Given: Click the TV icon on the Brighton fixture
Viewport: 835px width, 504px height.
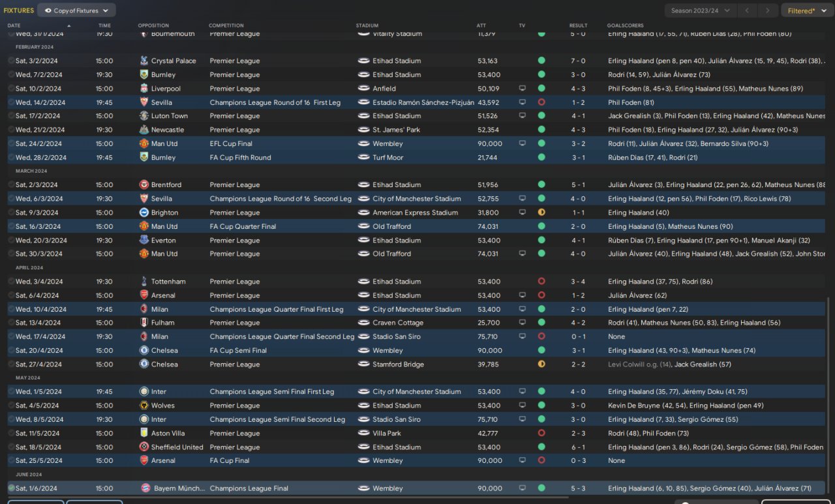Looking at the screenshot, I should click(522, 213).
